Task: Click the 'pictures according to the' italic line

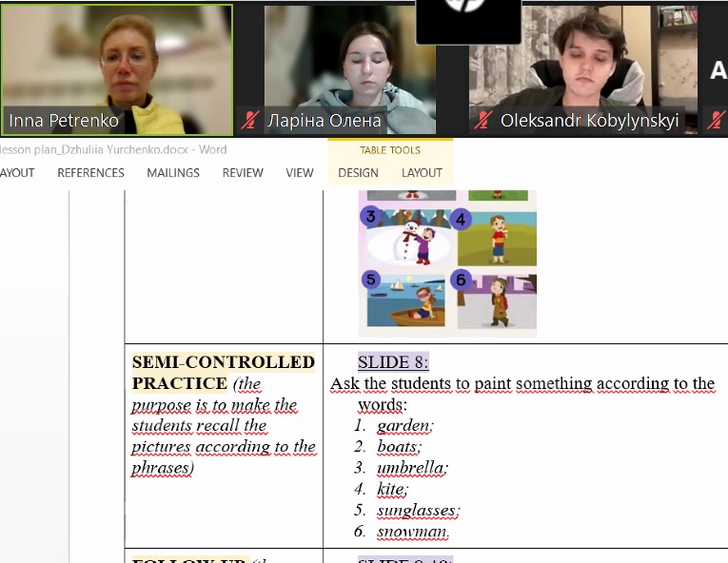Action: [x=224, y=447]
